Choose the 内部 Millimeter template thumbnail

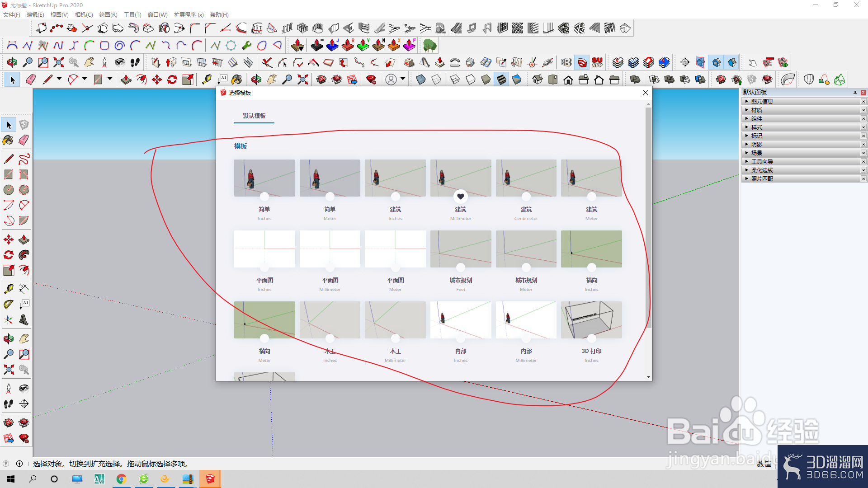tap(526, 320)
